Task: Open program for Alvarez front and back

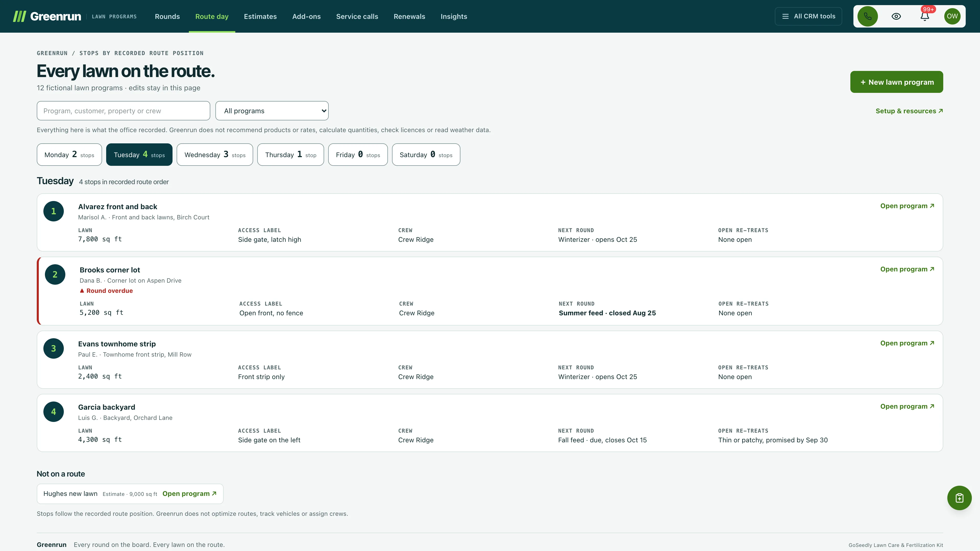Action: pos(907,206)
